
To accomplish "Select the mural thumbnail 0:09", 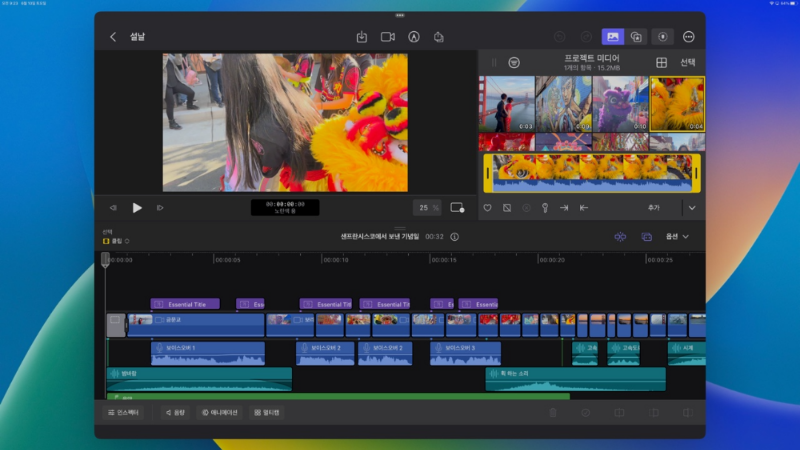I will tap(564, 104).
